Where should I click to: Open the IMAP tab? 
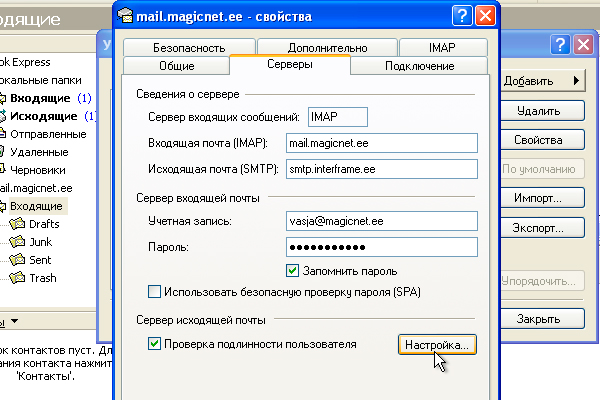(x=443, y=47)
